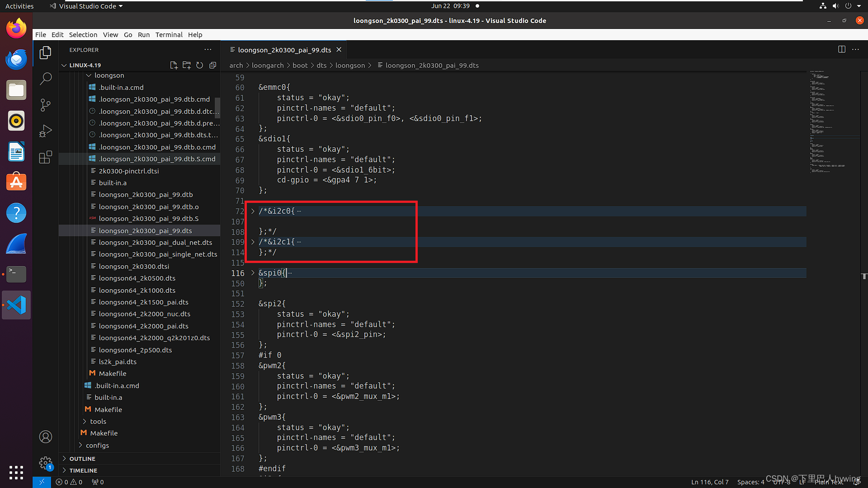Image resolution: width=868 pixels, height=488 pixels.
Task: Unfold the collapsed &i2c0 code block
Action: pos(253,211)
